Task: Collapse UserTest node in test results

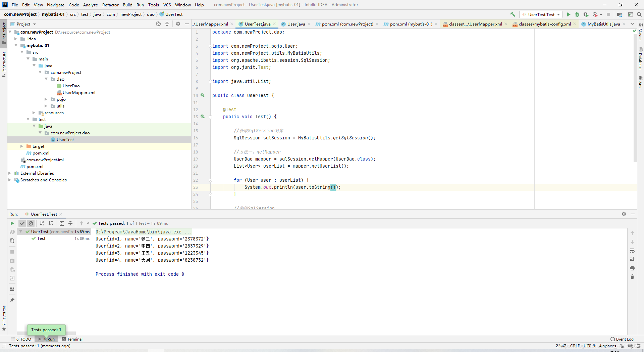Action: pyautogui.click(x=21, y=232)
